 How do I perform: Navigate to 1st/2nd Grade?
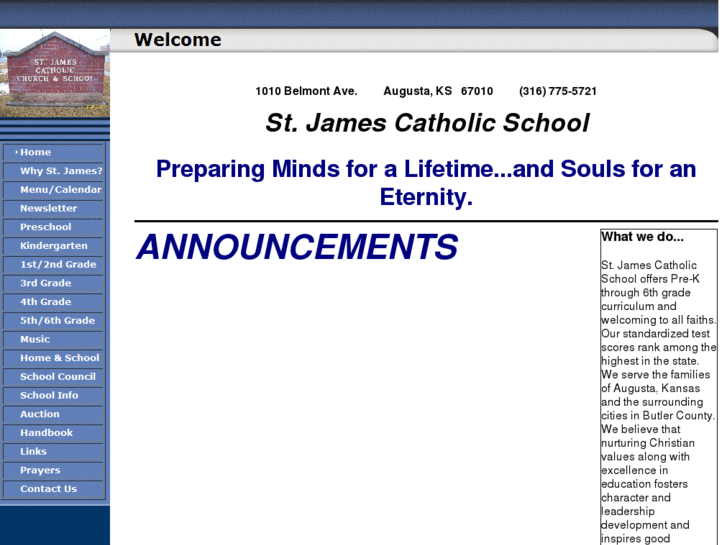[54, 264]
